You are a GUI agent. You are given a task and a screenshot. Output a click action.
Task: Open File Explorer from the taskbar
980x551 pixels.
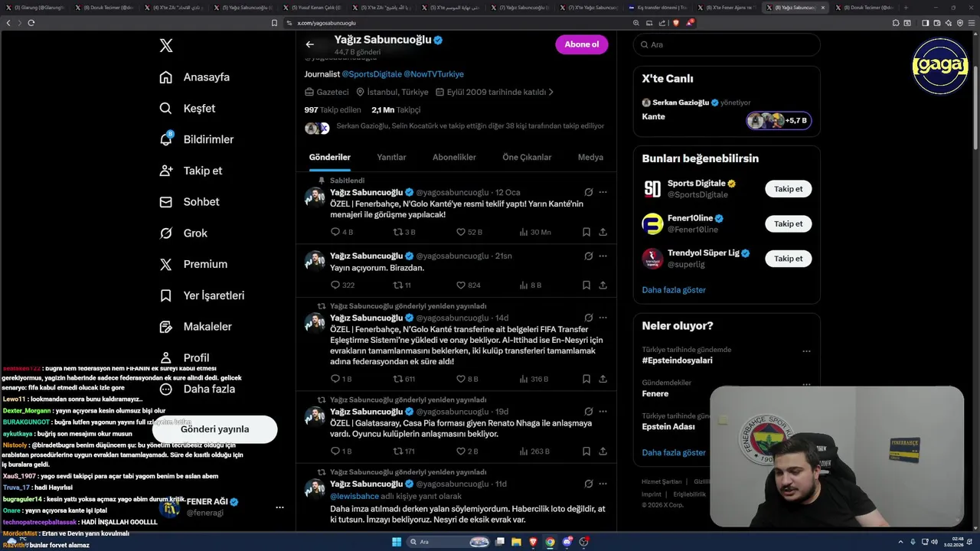click(x=516, y=542)
